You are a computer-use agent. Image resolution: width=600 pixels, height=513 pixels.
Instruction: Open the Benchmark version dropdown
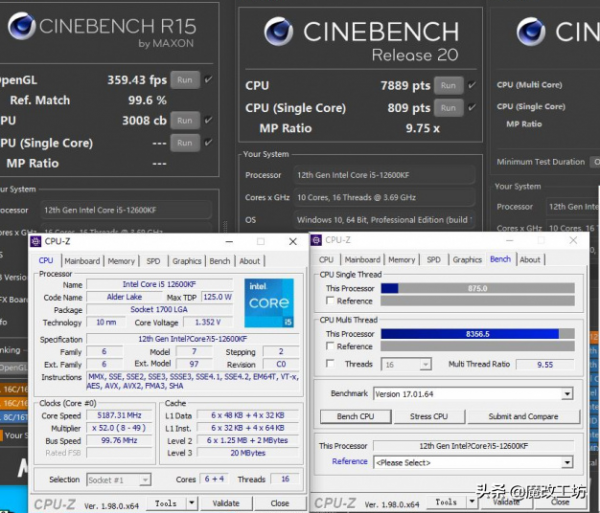click(567, 394)
